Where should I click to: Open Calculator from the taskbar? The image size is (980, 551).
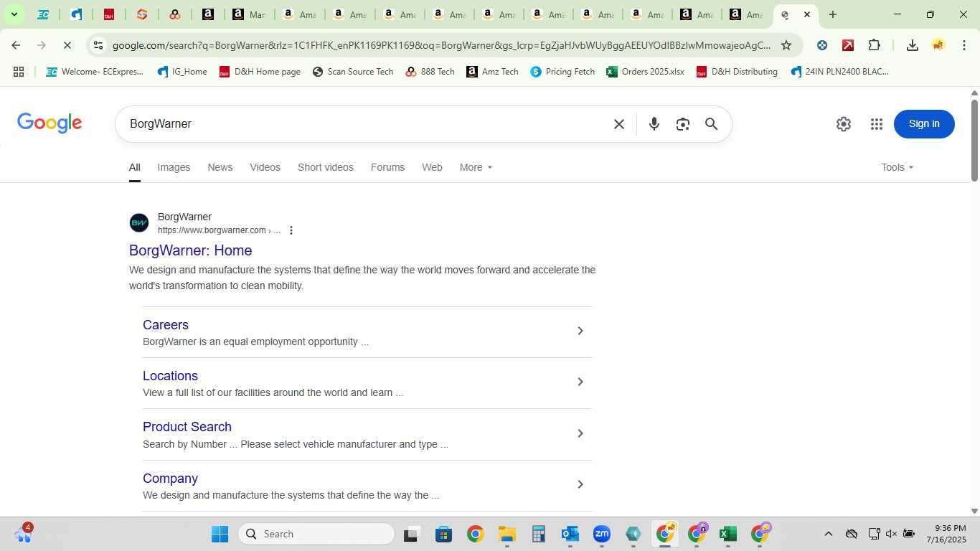pyautogui.click(x=538, y=534)
